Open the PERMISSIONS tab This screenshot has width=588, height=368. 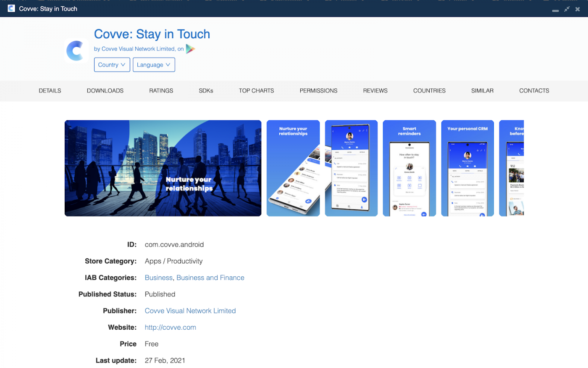(x=318, y=90)
